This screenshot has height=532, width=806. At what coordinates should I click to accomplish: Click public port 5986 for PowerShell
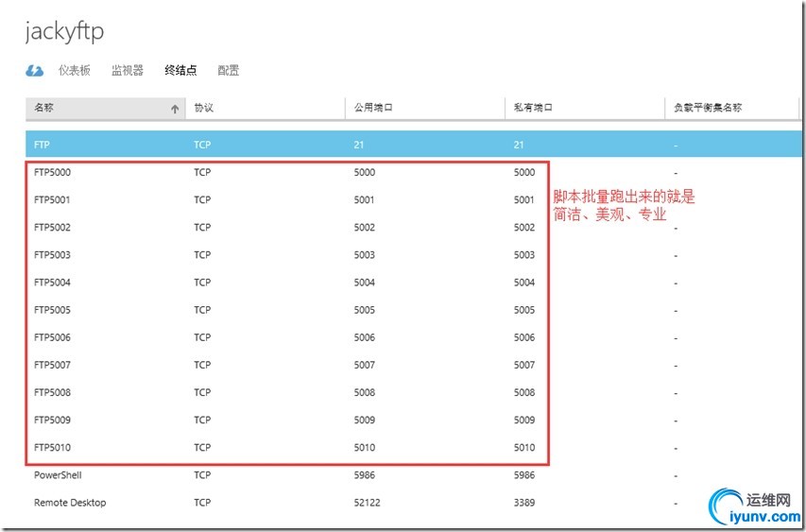pyautogui.click(x=365, y=475)
